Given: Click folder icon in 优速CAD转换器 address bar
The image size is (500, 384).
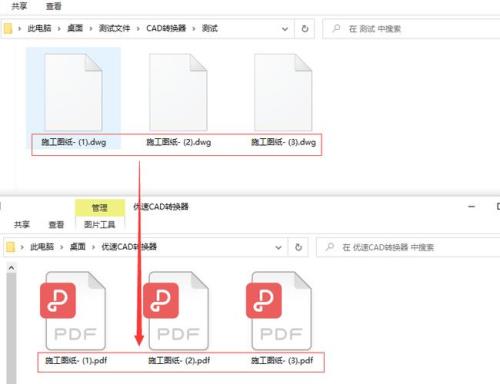Looking at the screenshot, I should 11,247.
